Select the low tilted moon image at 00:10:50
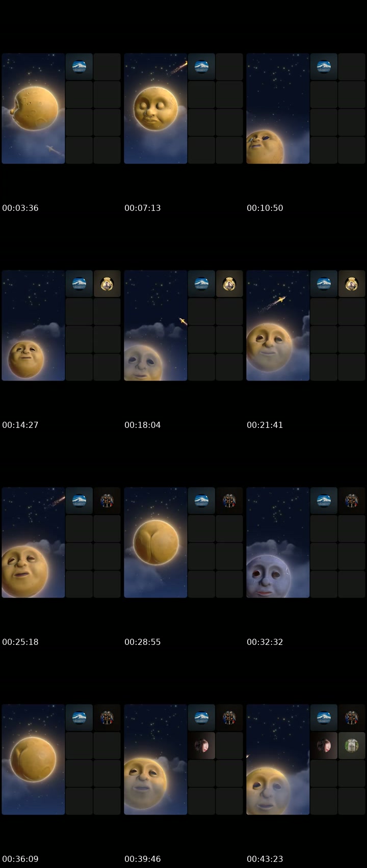 [x=278, y=108]
